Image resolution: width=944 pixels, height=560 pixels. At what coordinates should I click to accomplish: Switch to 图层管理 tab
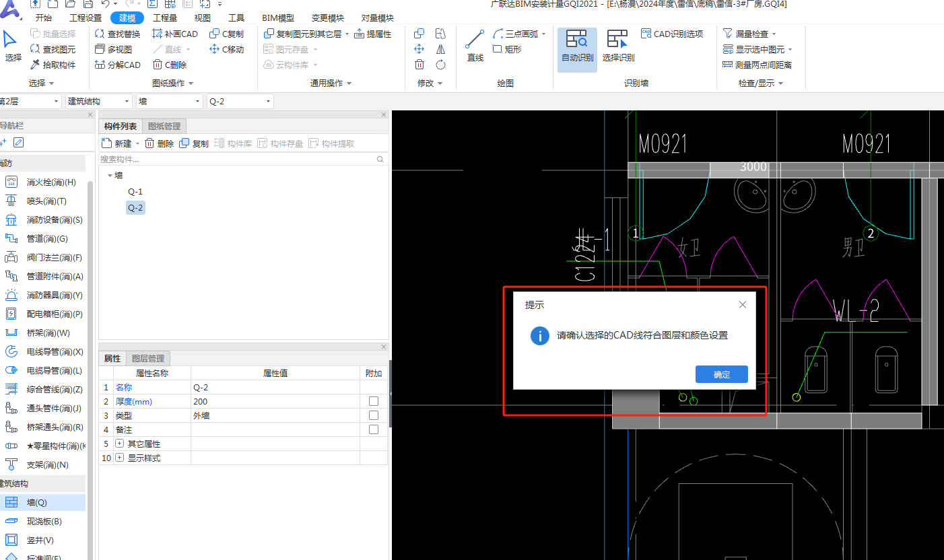[x=147, y=359]
